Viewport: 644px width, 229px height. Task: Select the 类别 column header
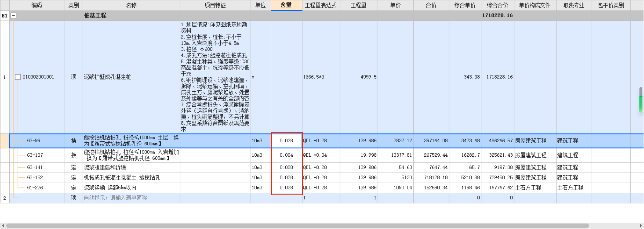(x=74, y=5)
